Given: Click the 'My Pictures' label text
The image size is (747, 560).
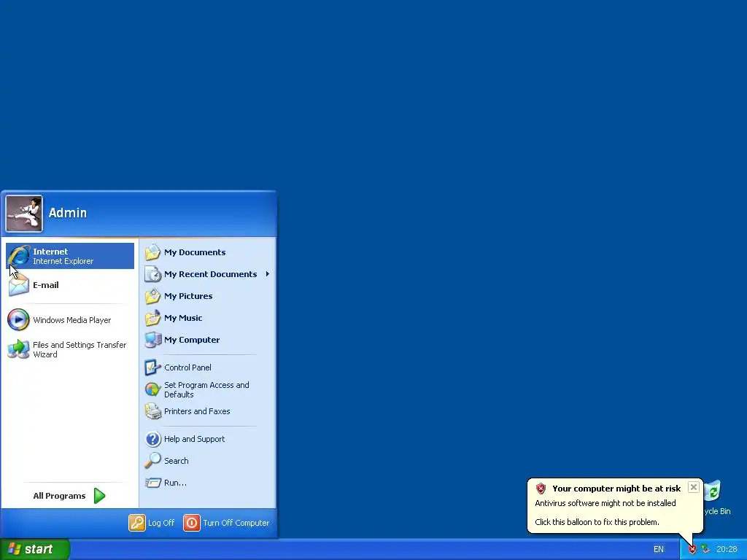Looking at the screenshot, I should [188, 296].
